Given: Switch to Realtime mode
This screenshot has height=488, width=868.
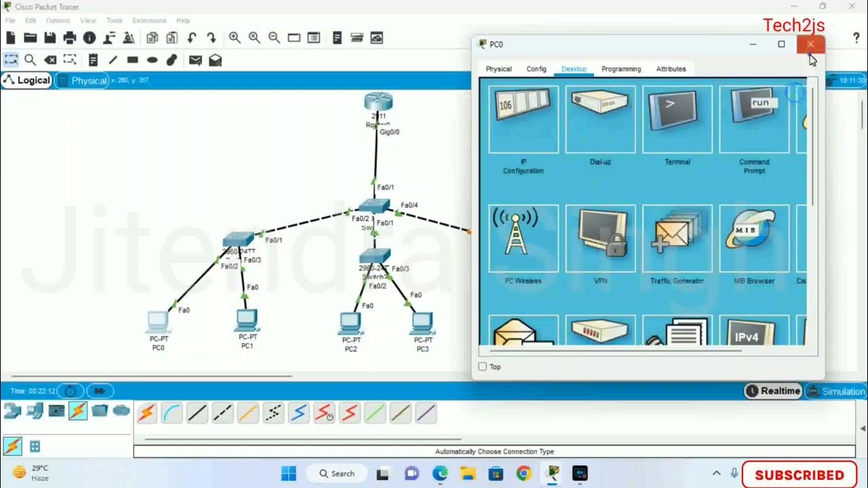Looking at the screenshot, I should (773, 391).
